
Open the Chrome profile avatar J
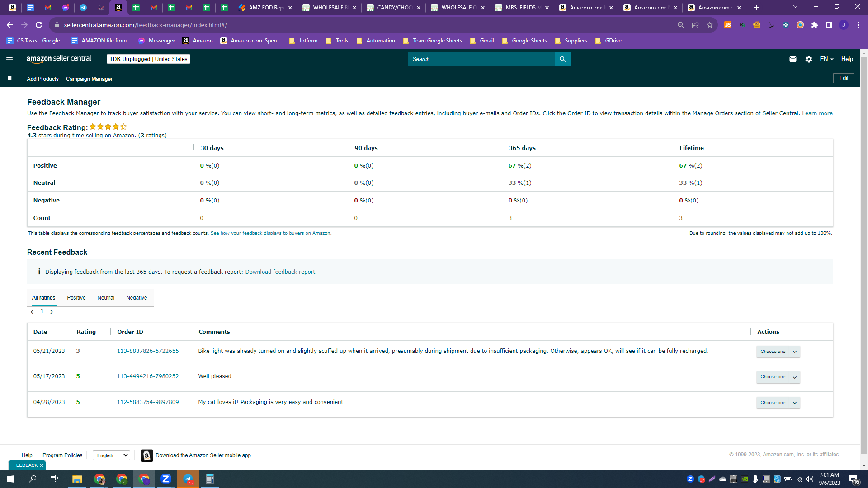click(844, 25)
